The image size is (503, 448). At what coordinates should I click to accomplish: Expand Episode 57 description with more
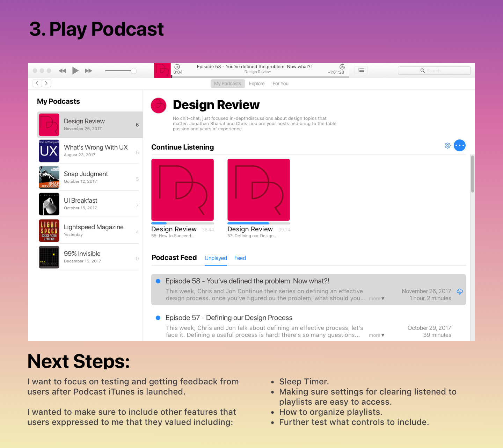[377, 335]
